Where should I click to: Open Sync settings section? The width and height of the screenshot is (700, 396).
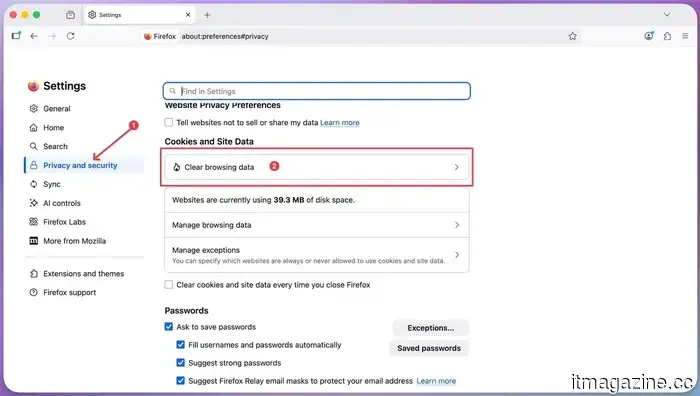point(84,184)
